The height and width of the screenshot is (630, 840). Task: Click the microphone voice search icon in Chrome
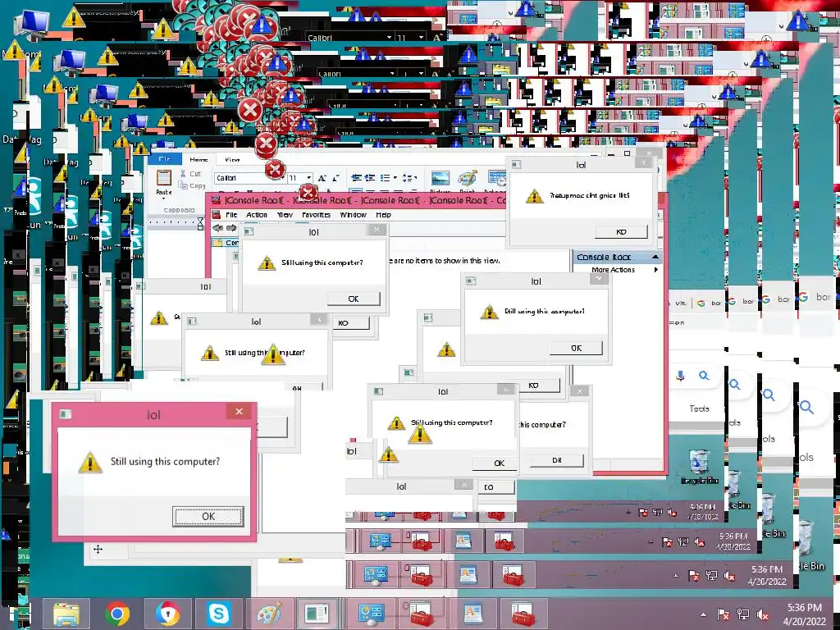pos(680,376)
